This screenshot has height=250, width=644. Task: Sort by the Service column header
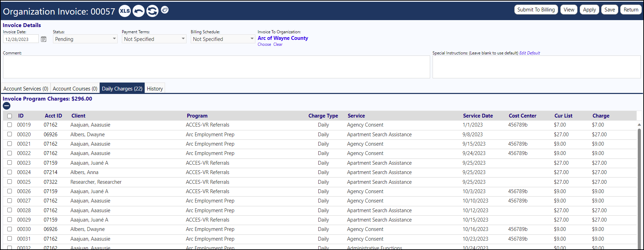(x=356, y=116)
